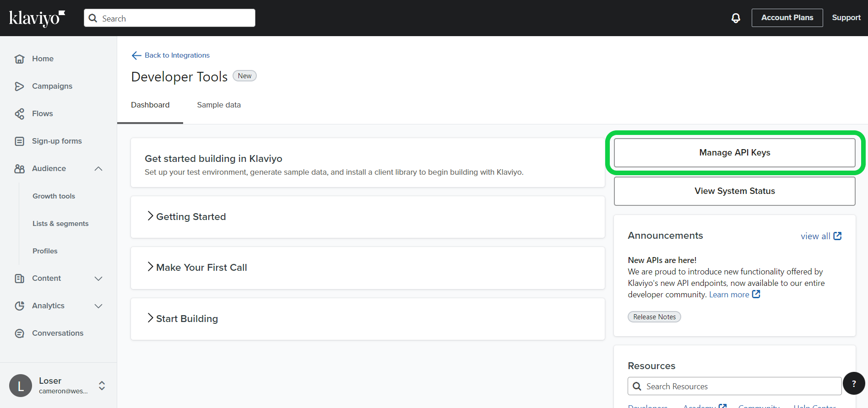Go to Home in sidebar
The height and width of the screenshot is (408, 868).
(x=43, y=59)
